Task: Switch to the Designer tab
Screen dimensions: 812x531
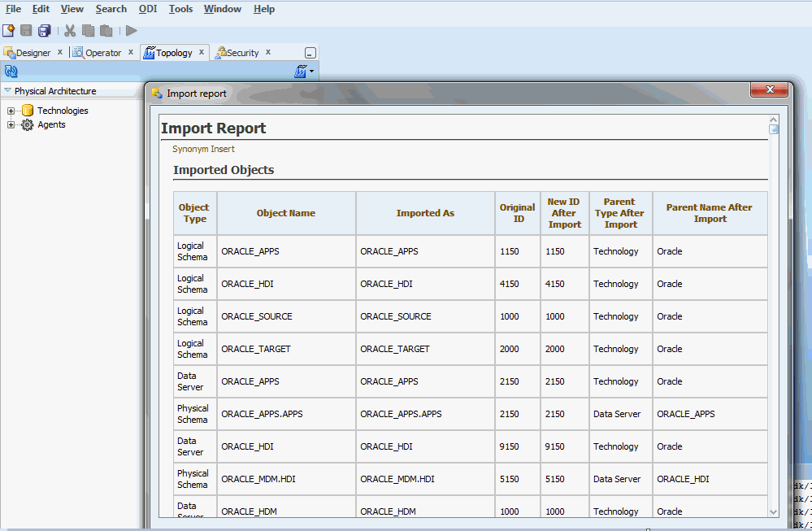Action: coord(33,53)
